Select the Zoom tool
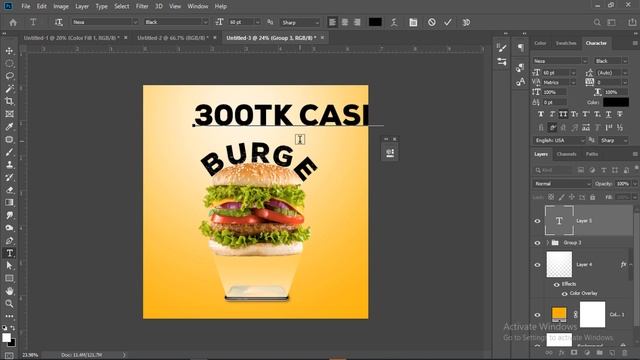Image resolution: width=640 pixels, height=360 pixels. 9,304
